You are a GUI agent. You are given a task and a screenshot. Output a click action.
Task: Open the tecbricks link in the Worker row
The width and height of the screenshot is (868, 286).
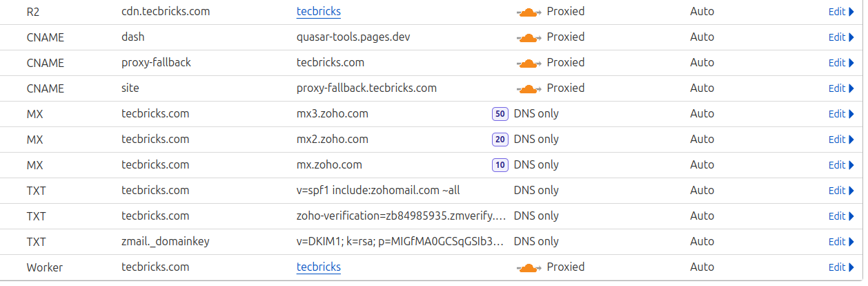point(318,267)
